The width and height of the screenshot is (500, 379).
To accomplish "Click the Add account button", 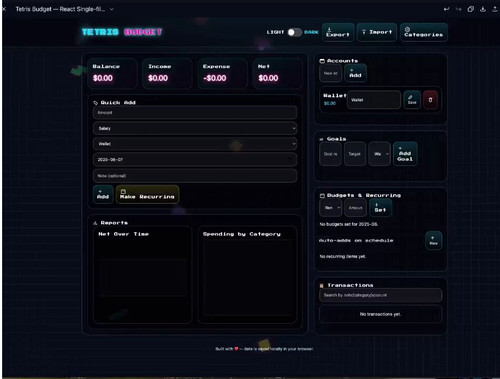I will point(355,73).
